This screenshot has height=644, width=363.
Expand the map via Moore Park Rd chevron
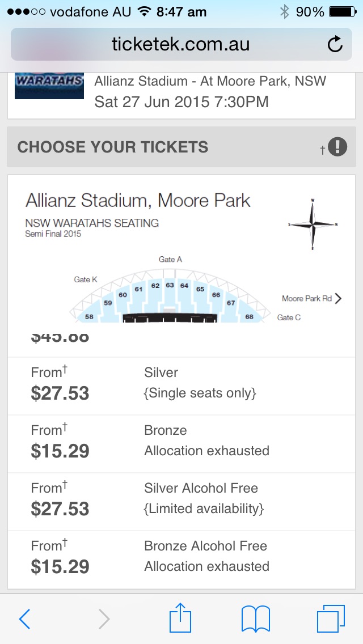pyautogui.click(x=338, y=299)
